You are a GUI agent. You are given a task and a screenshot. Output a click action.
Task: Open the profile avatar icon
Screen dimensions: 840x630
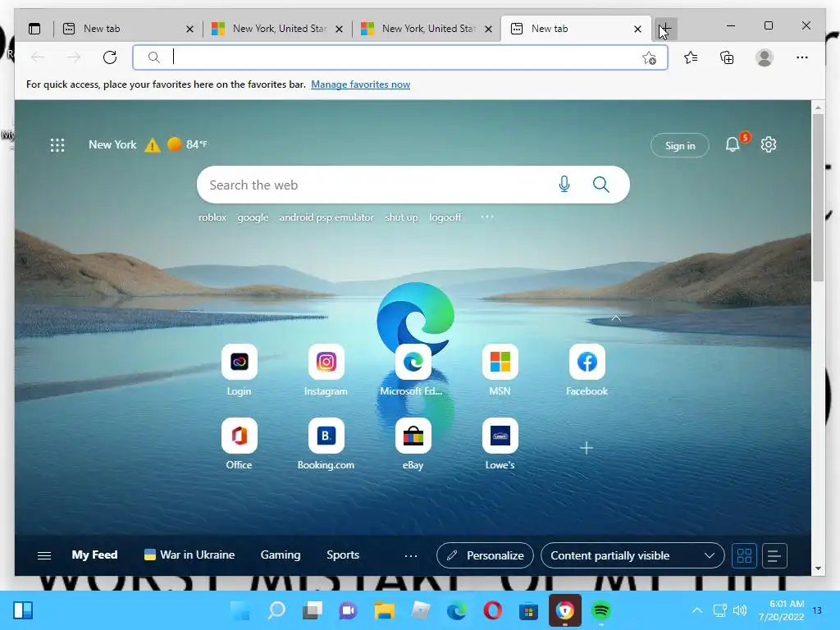coord(765,57)
